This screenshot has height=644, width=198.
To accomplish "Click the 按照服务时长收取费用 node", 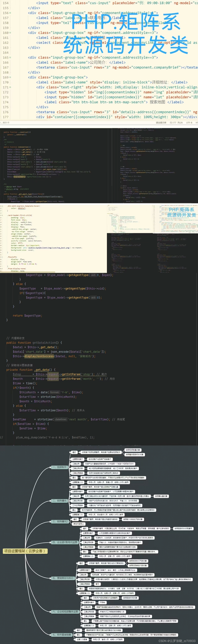I will coord(183,528).
